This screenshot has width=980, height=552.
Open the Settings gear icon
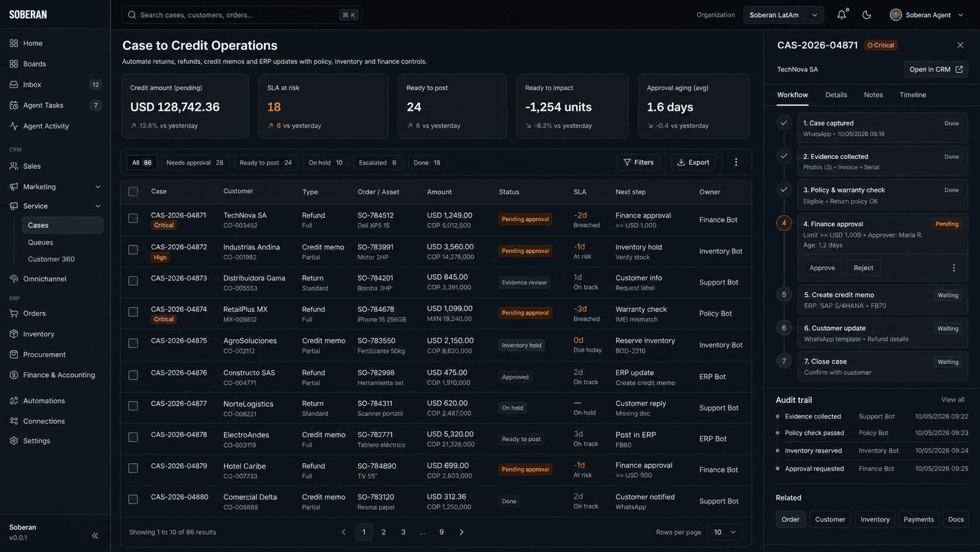(x=13, y=441)
